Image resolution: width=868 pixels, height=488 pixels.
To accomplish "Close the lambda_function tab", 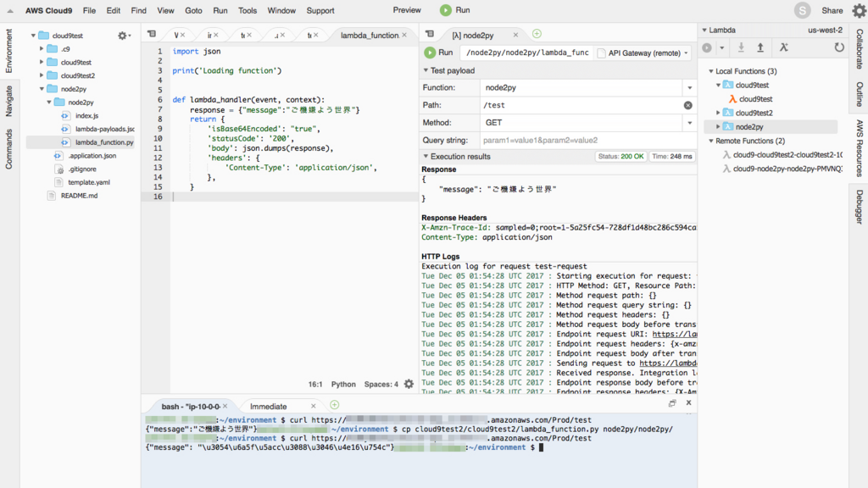I will [x=404, y=35].
